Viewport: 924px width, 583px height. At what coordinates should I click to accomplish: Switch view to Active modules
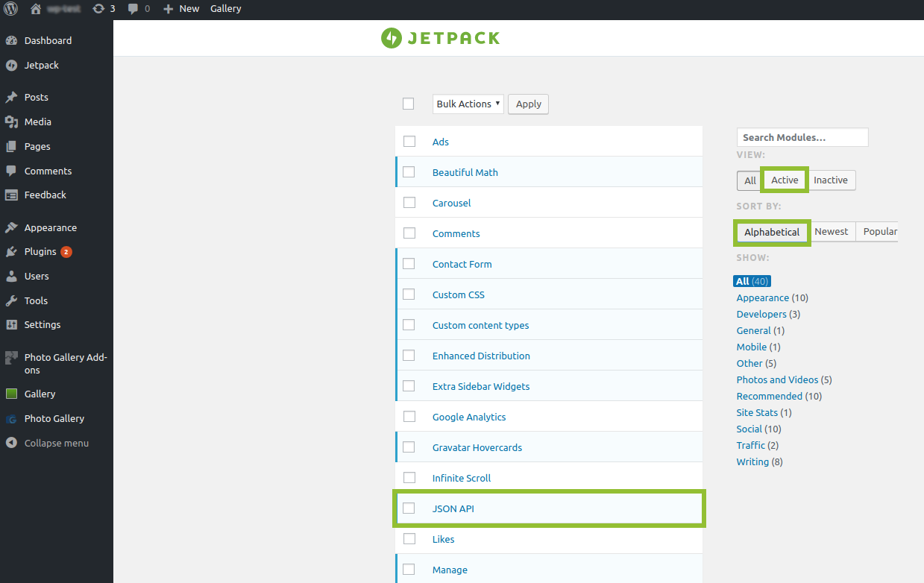click(785, 180)
